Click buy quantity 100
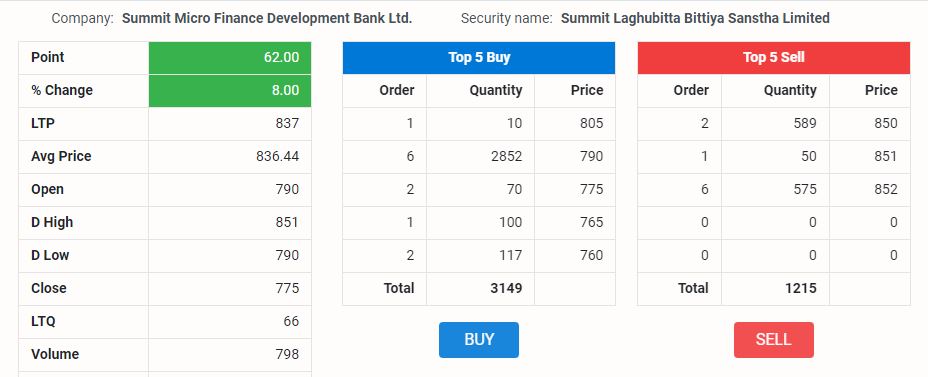Screen dimensions: 928x377 (x=511, y=222)
